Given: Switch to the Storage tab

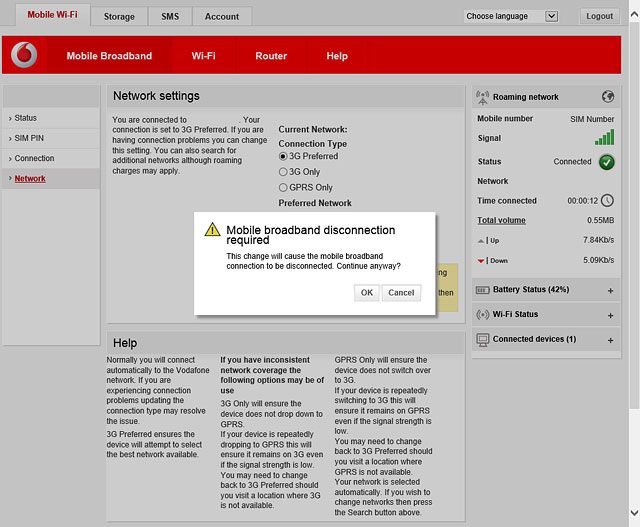Looking at the screenshot, I should point(119,17).
